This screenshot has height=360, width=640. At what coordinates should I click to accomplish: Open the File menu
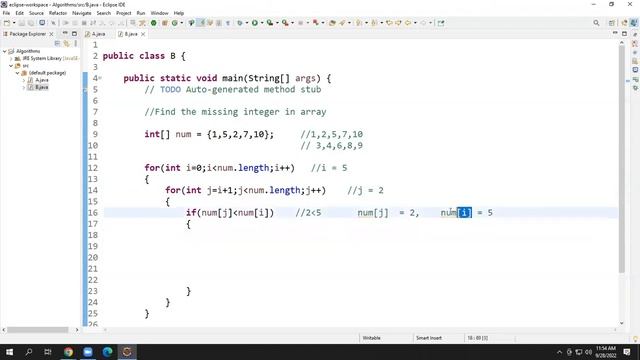pos(6,13)
